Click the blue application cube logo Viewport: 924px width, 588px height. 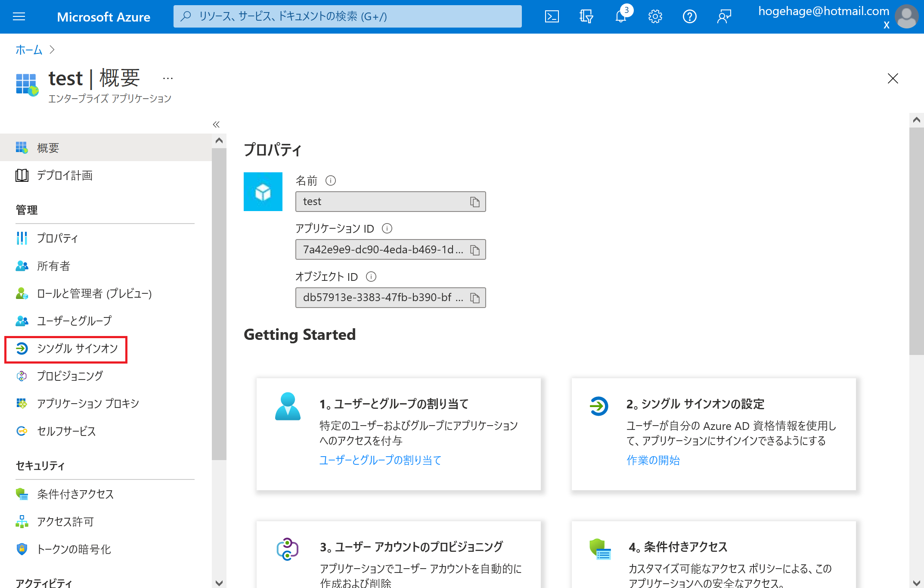tap(263, 192)
